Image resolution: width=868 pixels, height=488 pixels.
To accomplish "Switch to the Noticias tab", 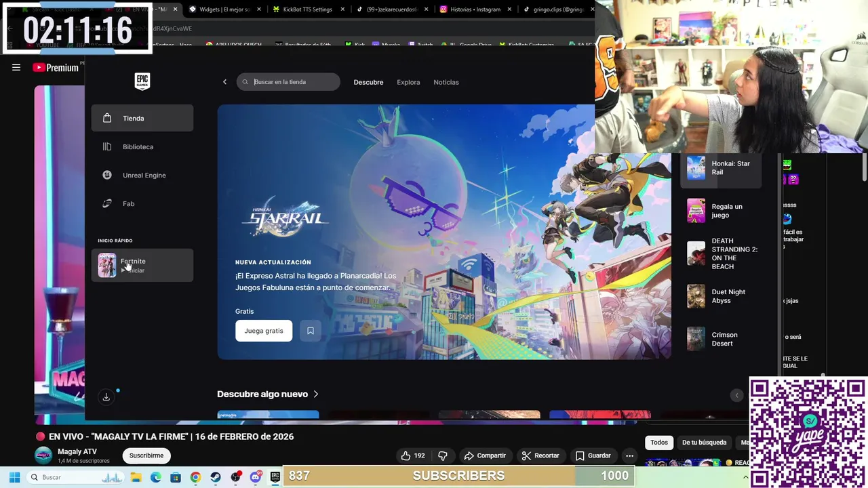I will (x=446, y=82).
